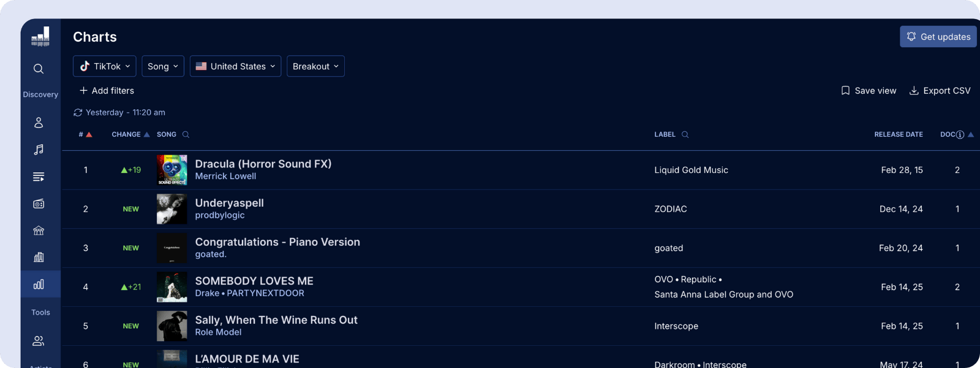Open the song Underyaspell
Viewport: 980px width, 368px height.
click(x=230, y=203)
